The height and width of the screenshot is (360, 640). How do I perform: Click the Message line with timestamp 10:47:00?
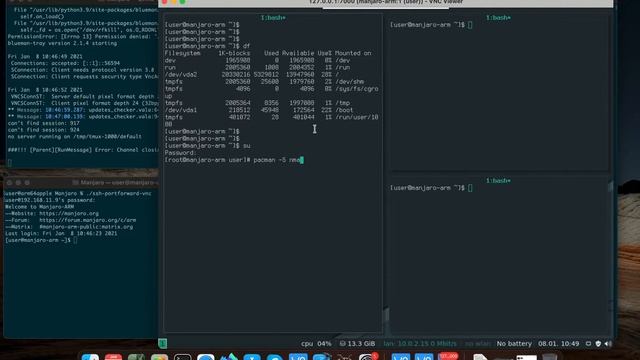click(x=83, y=116)
